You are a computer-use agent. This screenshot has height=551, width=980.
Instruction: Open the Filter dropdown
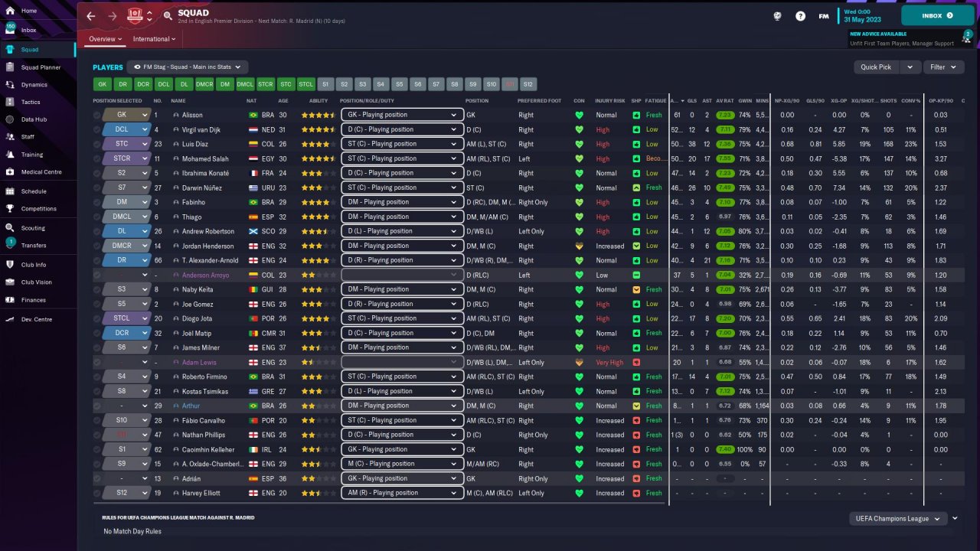click(x=942, y=67)
